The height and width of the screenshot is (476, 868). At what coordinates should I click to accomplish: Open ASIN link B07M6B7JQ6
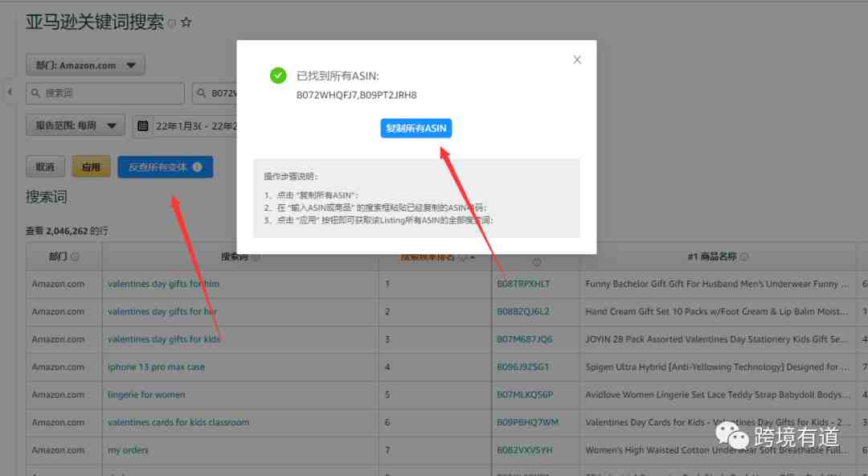[x=524, y=339]
